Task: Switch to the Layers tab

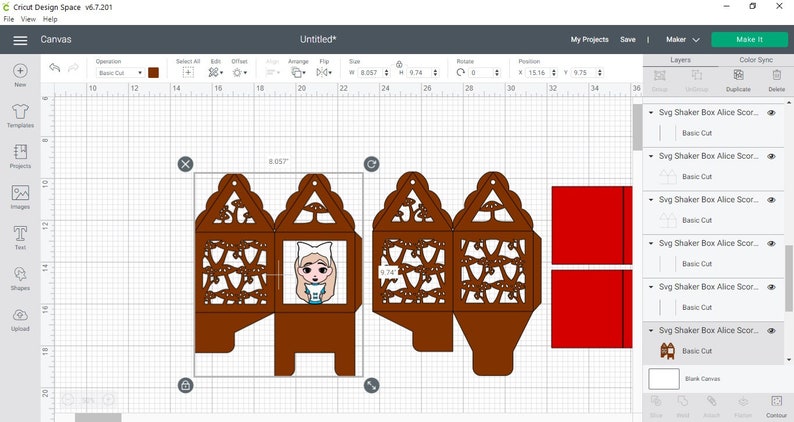Action: (x=680, y=60)
